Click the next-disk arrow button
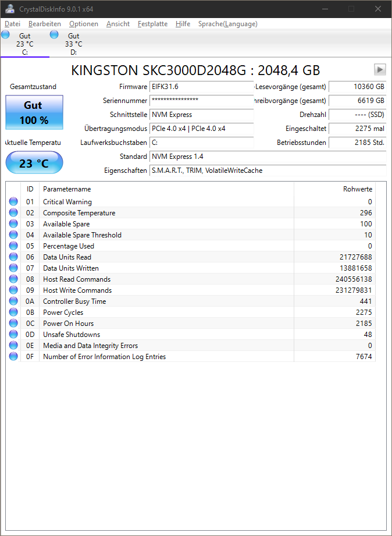 coord(380,69)
